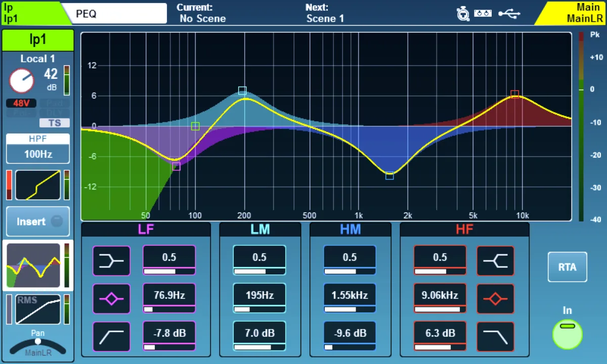Select low shelf type for LF band
The image size is (607, 364).
(111, 260)
